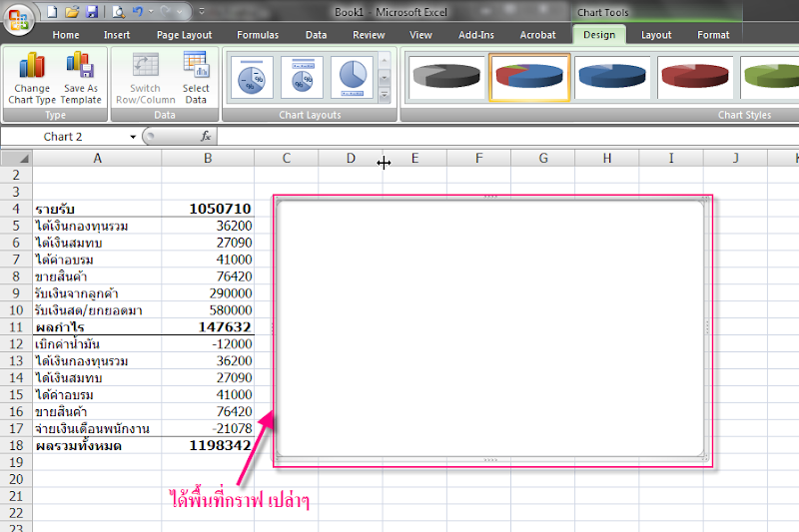Click Change Chart Type

[x=32, y=78]
